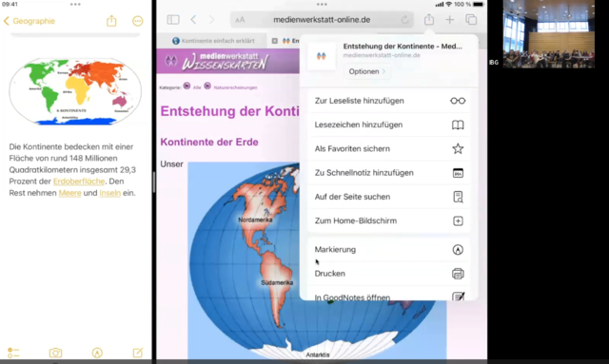
Task: Select In GoodNotes öffnen
Action: [x=388, y=295]
